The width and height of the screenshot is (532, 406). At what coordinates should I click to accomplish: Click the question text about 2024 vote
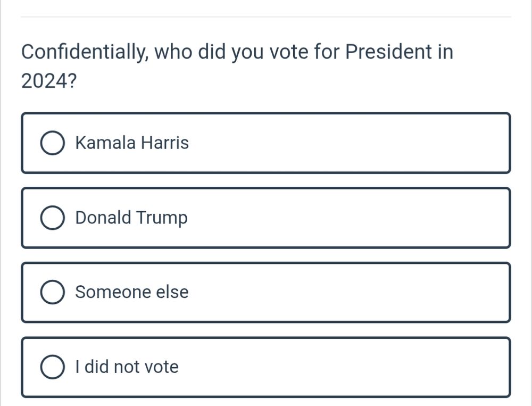(237, 66)
